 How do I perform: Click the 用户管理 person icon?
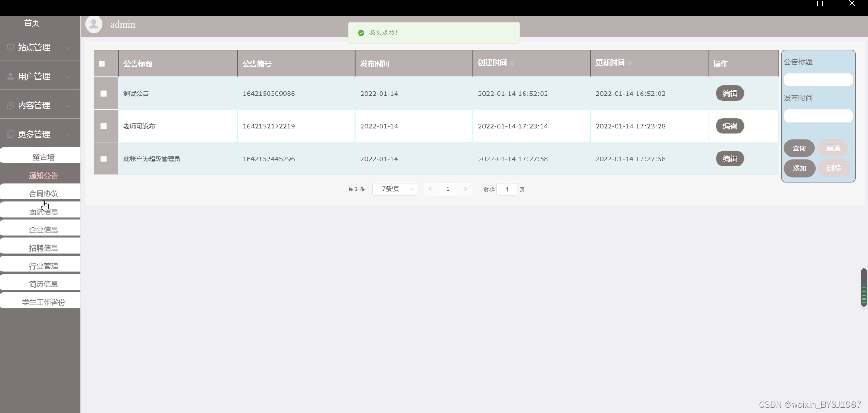click(10, 76)
